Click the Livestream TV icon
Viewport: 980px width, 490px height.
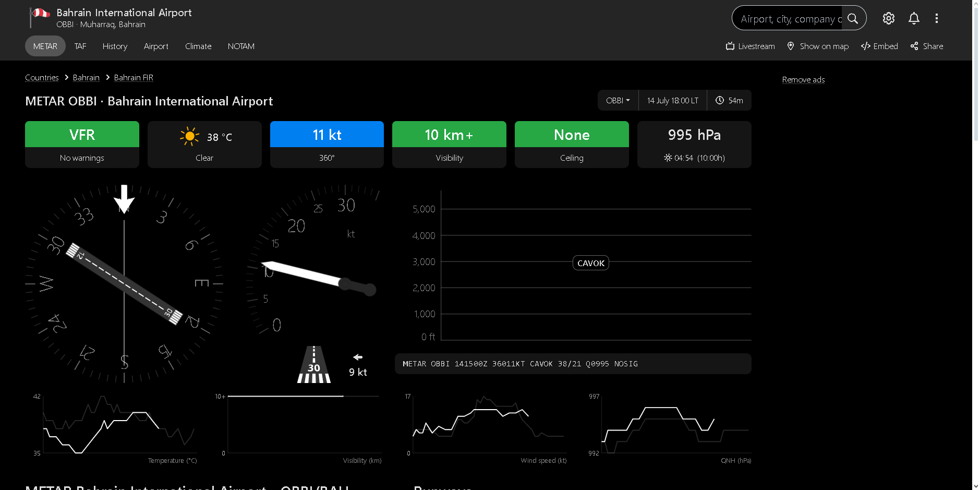coord(730,46)
